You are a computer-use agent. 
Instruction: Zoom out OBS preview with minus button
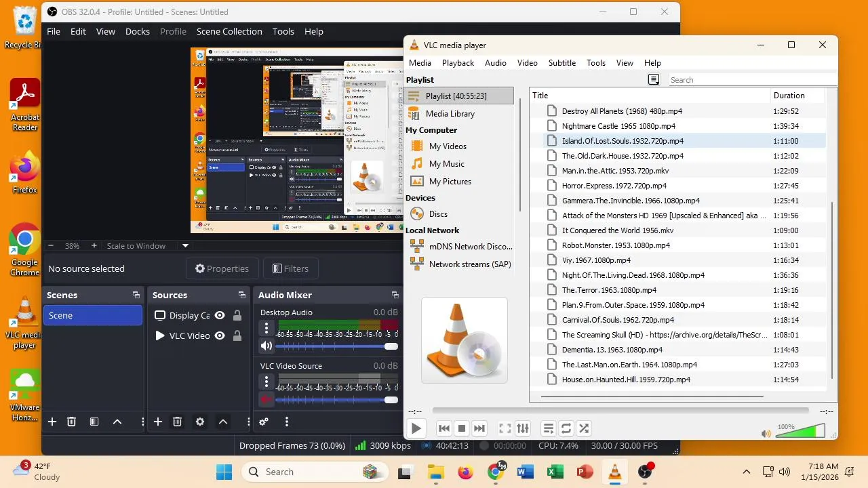pos(50,245)
